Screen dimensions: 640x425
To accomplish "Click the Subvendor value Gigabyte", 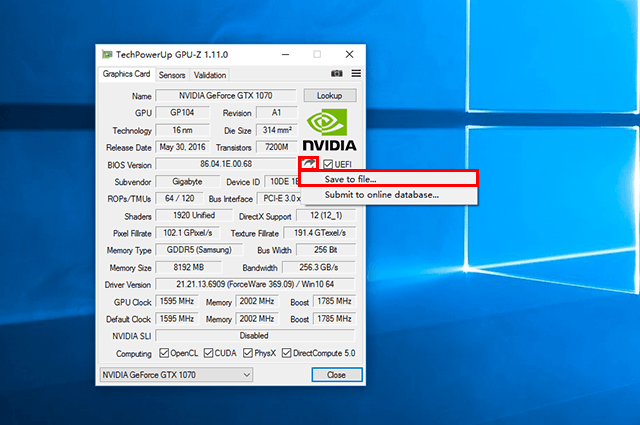I will click(188, 182).
